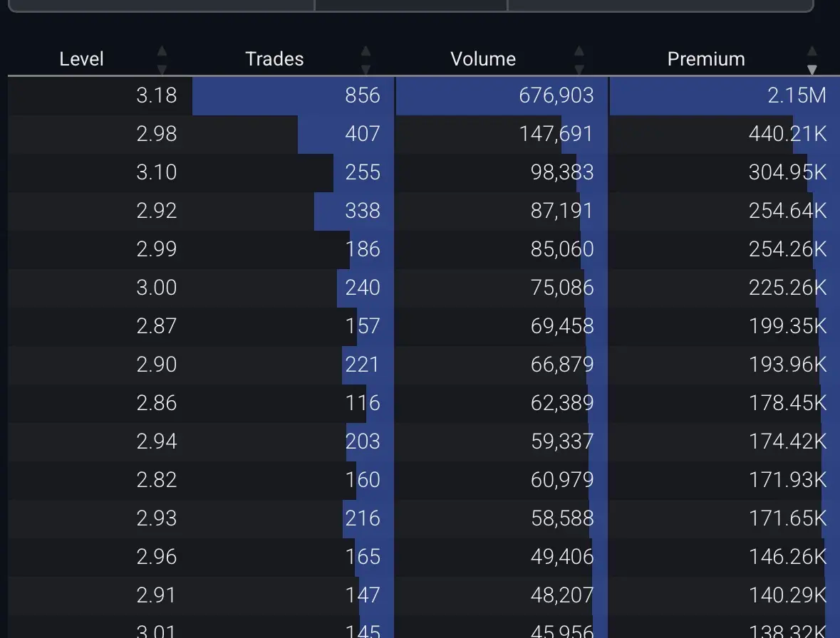
Task: Click the 254.64K premium value
Action: (787, 211)
